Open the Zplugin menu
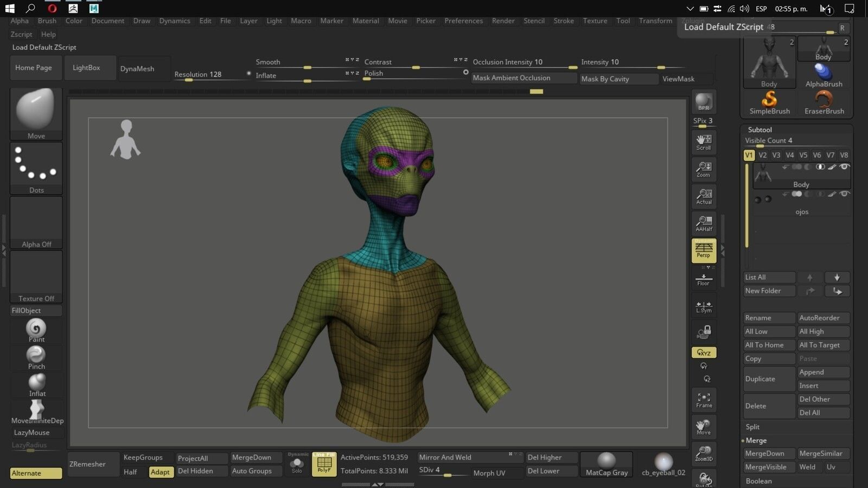The image size is (868, 488). (x=692, y=21)
